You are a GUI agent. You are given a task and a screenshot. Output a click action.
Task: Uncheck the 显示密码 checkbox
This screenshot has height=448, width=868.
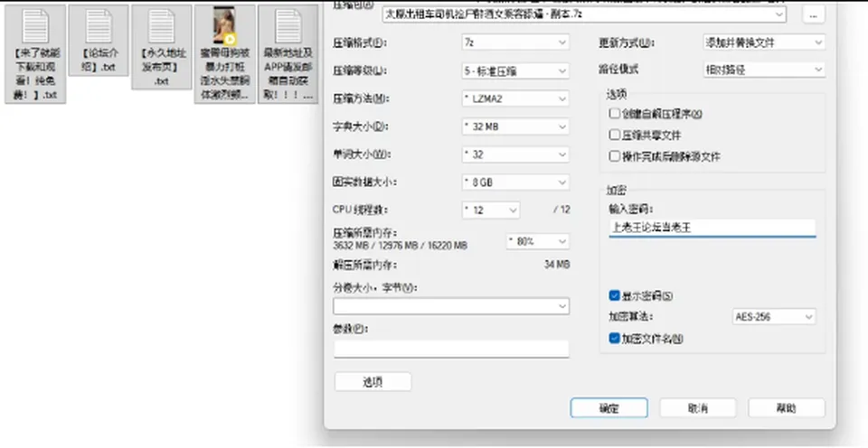[x=614, y=296]
